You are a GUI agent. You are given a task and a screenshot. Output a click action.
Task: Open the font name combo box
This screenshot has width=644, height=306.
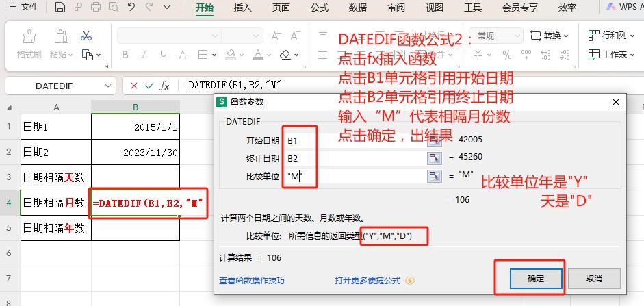pyautogui.click(x=169, y=36)
